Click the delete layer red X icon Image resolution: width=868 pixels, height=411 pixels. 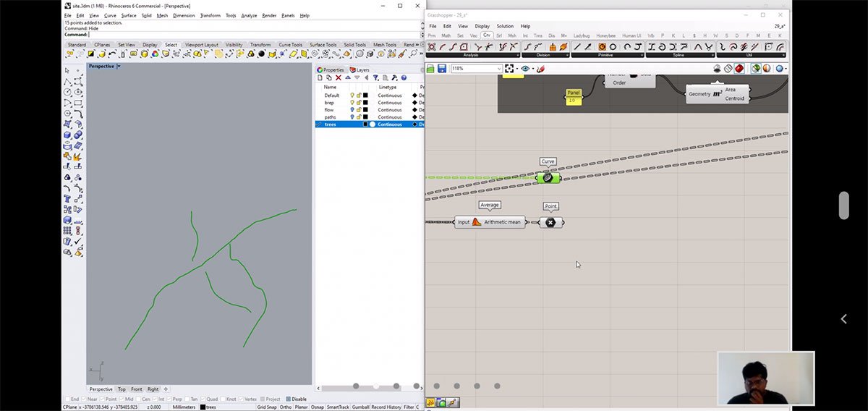click(338, 77)
